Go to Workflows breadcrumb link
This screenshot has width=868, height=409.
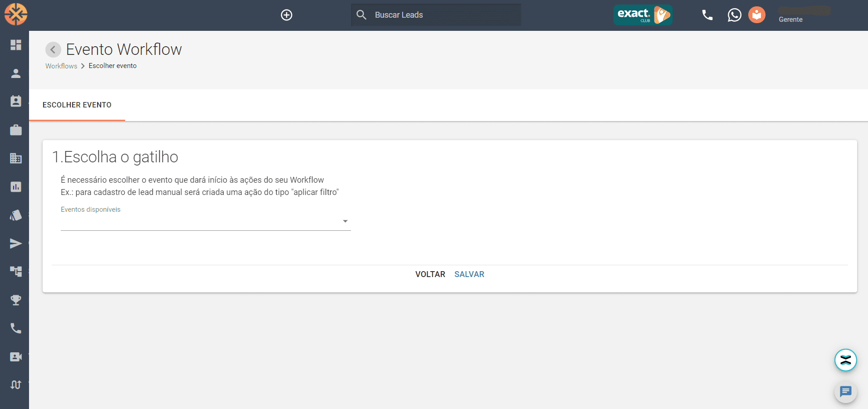(x=61, y=66)
